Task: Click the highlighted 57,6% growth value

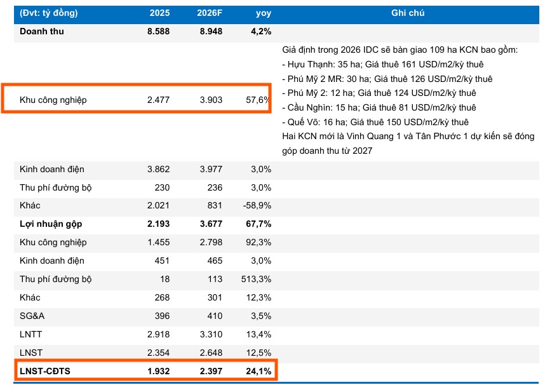Action: pos(260,100)
